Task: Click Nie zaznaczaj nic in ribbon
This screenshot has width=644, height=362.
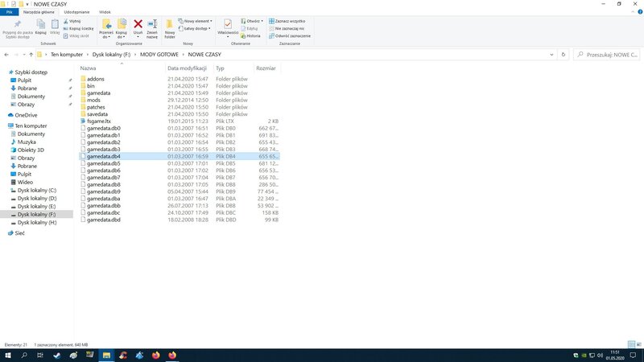Action: 287,29
